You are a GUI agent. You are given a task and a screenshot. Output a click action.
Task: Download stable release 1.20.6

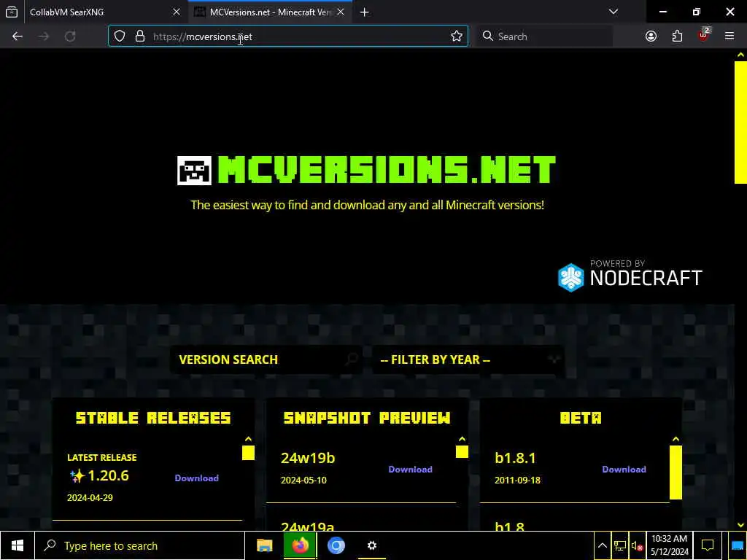(197, 478)
